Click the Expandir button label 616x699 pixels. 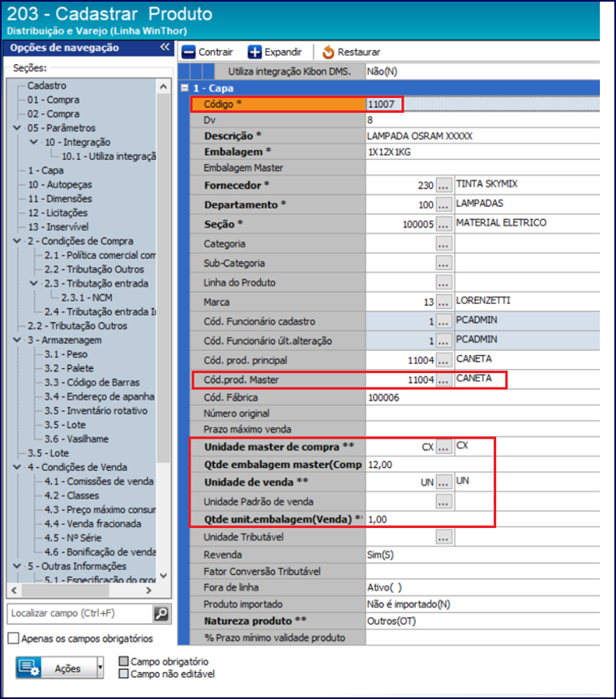click(x=283, y=52)
